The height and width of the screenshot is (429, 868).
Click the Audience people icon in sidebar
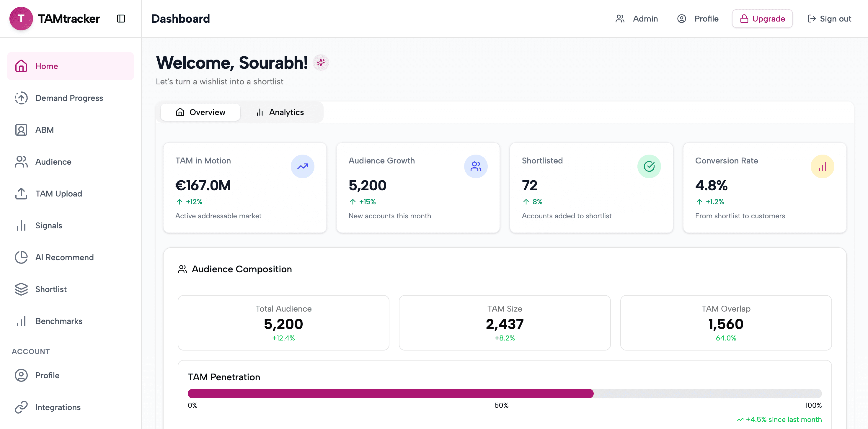click(21, 162)
